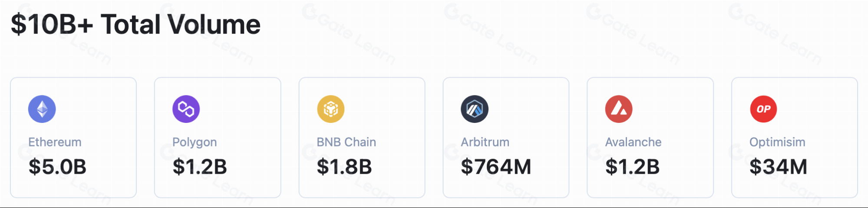Click the red OP Optimism icon

point(763,109)
